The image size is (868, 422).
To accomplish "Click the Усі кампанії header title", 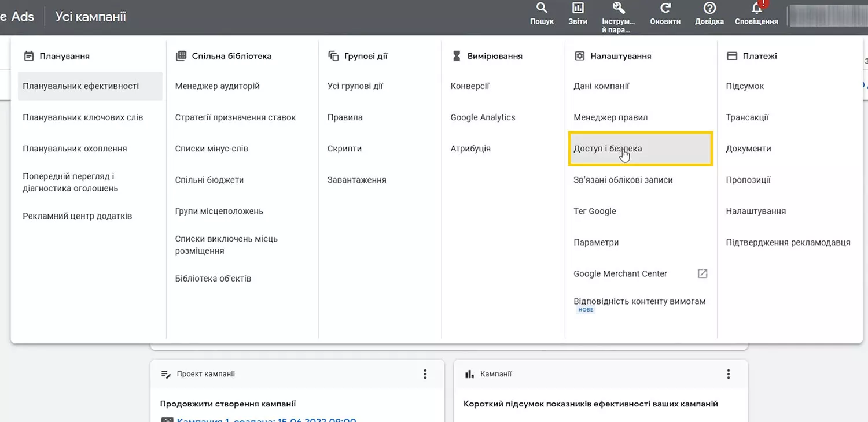I will point(91,16).
